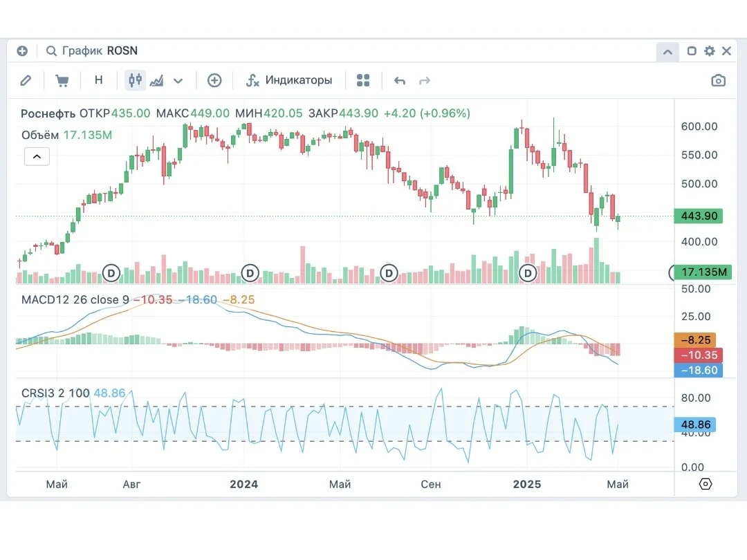Click the Авг date axis label
Image resolution: width=747 pixels, height=560 pixels.
[x=131, y=484]
